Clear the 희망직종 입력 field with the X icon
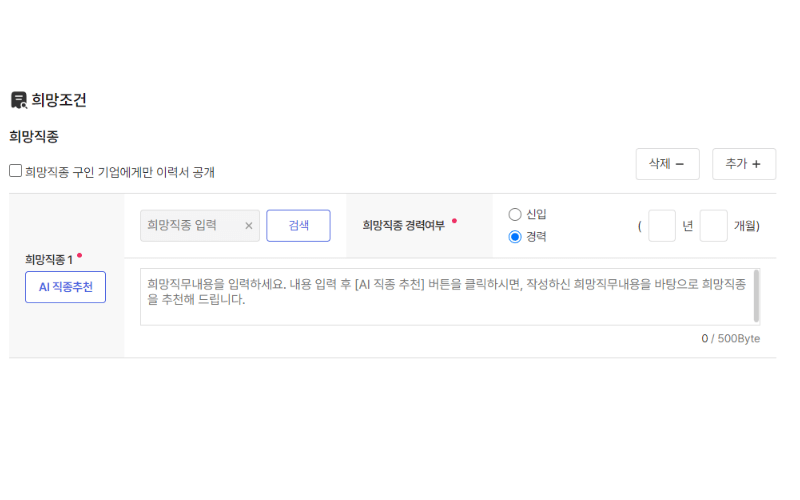 248,226
